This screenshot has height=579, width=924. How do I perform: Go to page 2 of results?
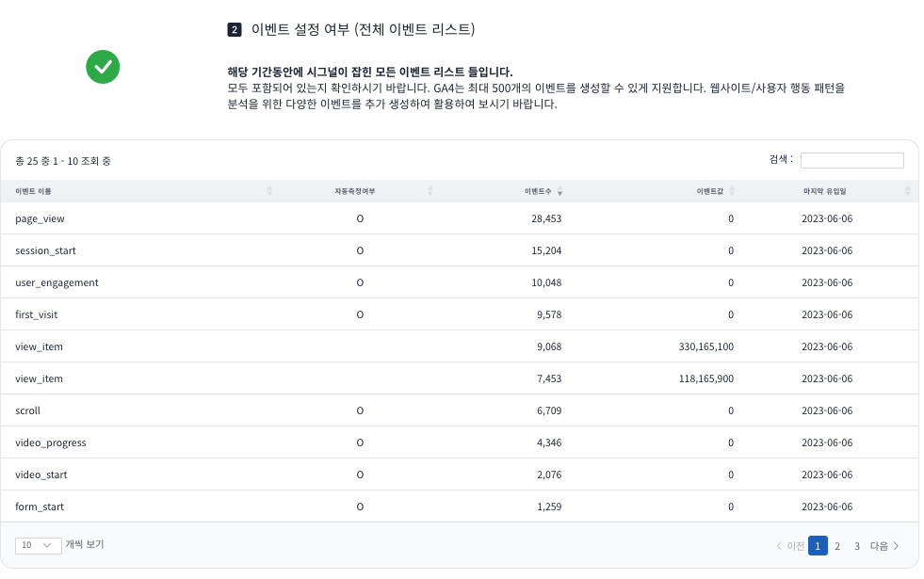click(837, 546)
